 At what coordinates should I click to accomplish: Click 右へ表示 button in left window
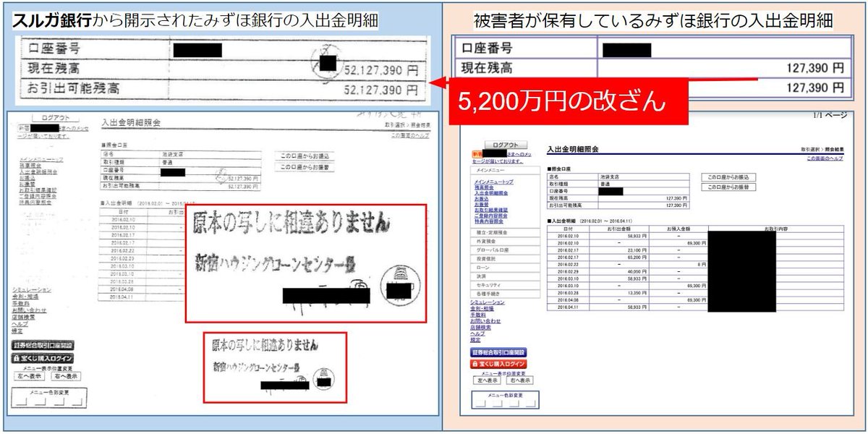[x=66, y=376]
